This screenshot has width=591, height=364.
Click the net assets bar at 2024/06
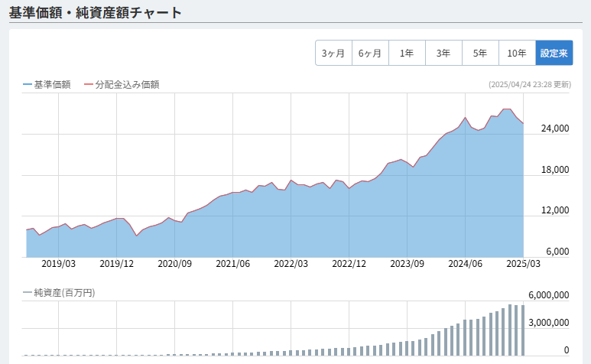(465, 338)
